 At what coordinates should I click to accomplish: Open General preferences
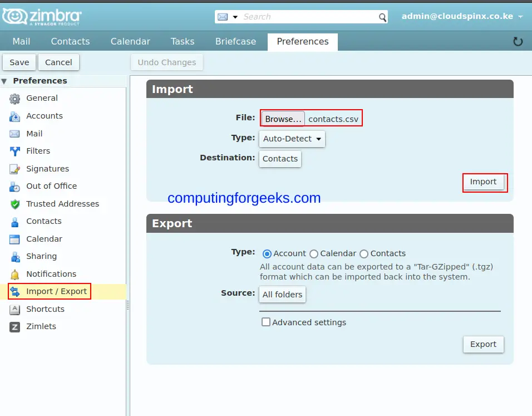point(42,98)
